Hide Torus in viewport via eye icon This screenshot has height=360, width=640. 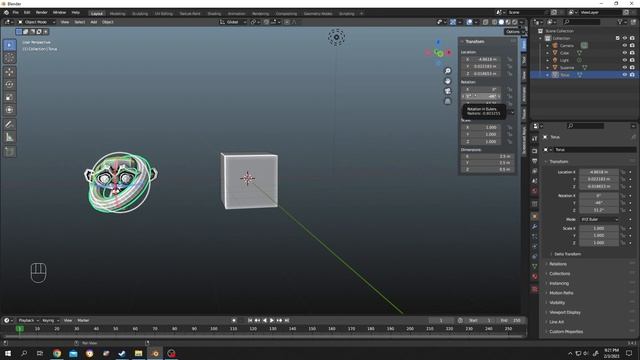tap(624, 75)
